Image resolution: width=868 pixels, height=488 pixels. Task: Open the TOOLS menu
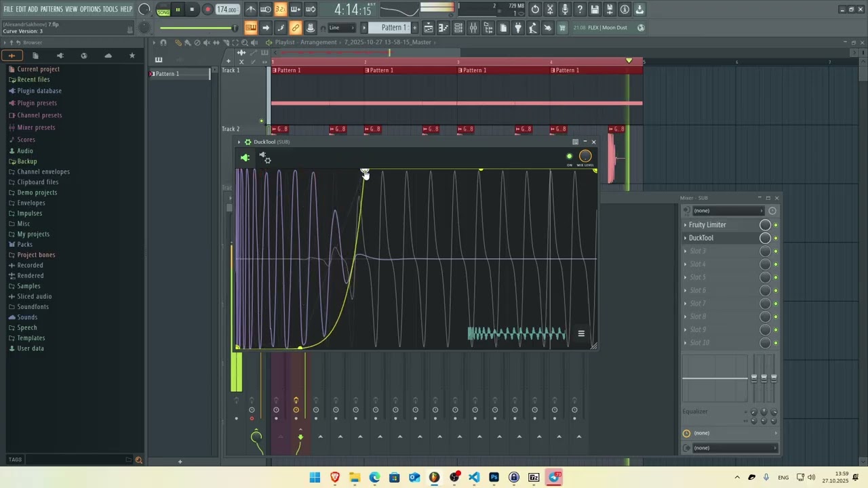111,9
